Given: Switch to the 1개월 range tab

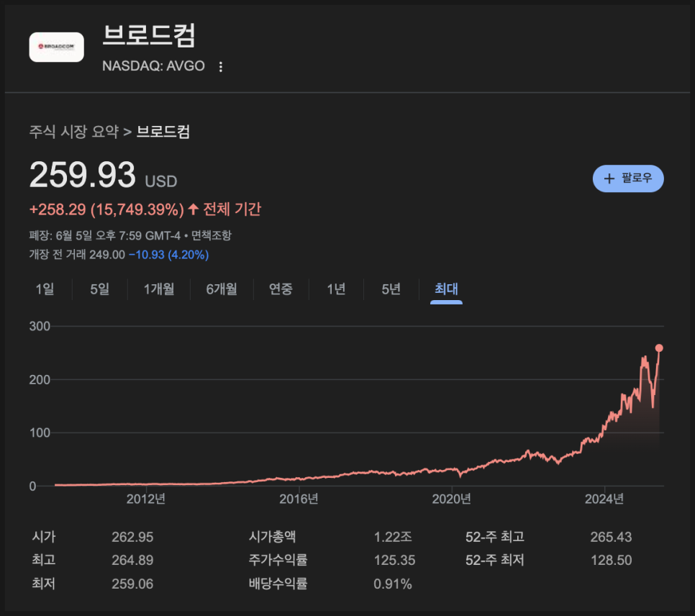Looking at the screenshot, I should [x=159, y=289].
